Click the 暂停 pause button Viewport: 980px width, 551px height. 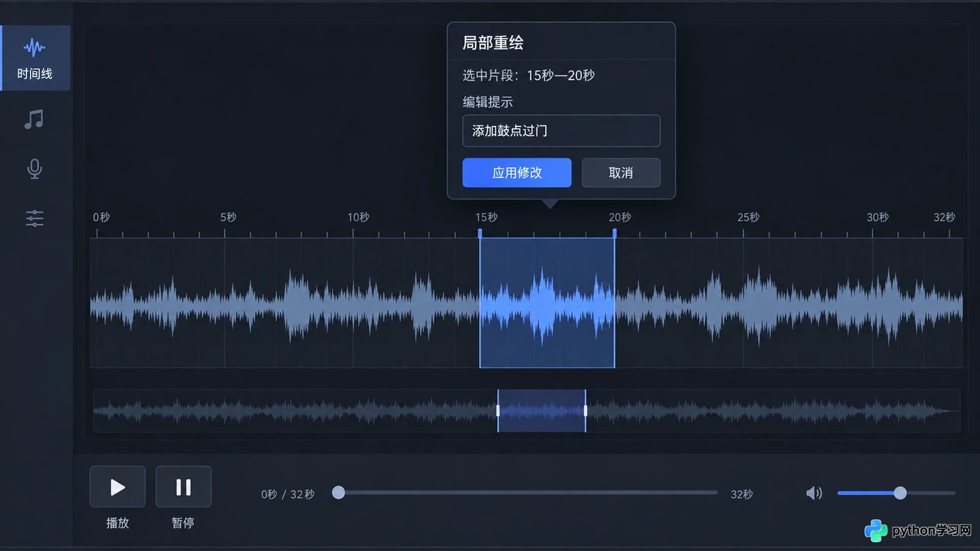point(184,486)
